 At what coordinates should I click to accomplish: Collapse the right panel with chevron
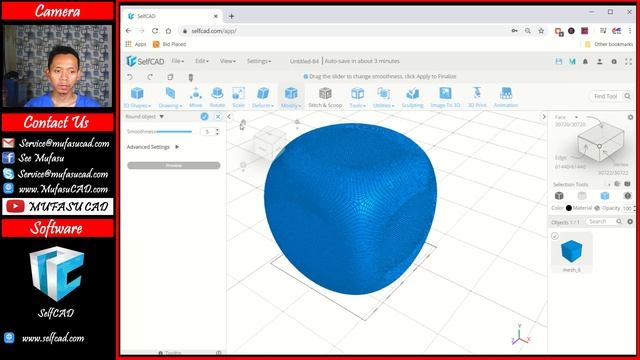tap(544, 117)
